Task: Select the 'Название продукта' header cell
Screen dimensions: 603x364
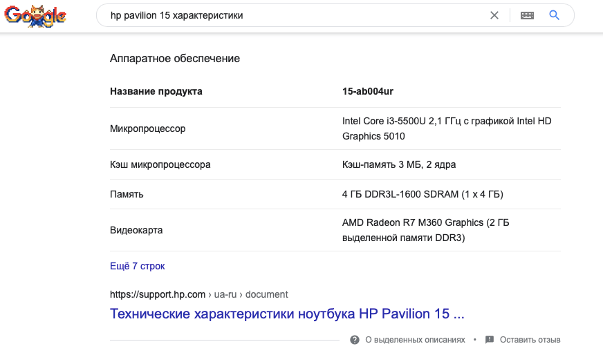Action: (156, 91)
